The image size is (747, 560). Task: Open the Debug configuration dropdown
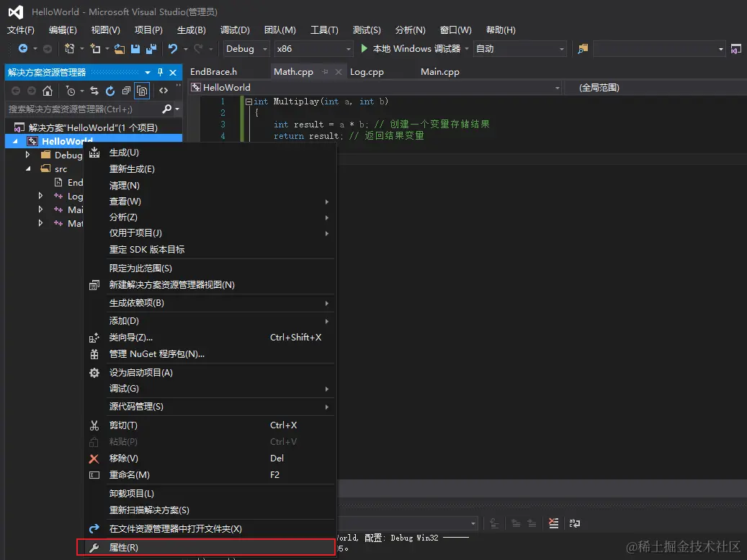(x=247, y=48)
